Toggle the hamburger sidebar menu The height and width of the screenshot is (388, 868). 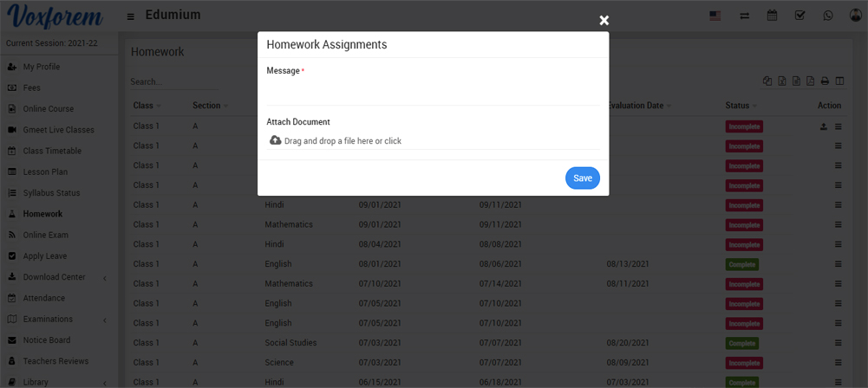coord(130,16)
